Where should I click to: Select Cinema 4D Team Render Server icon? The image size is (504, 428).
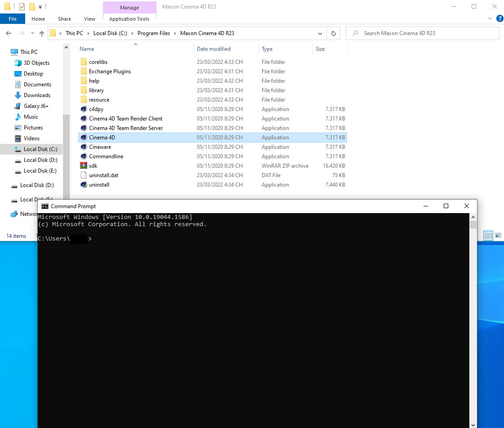click(84, 128)
